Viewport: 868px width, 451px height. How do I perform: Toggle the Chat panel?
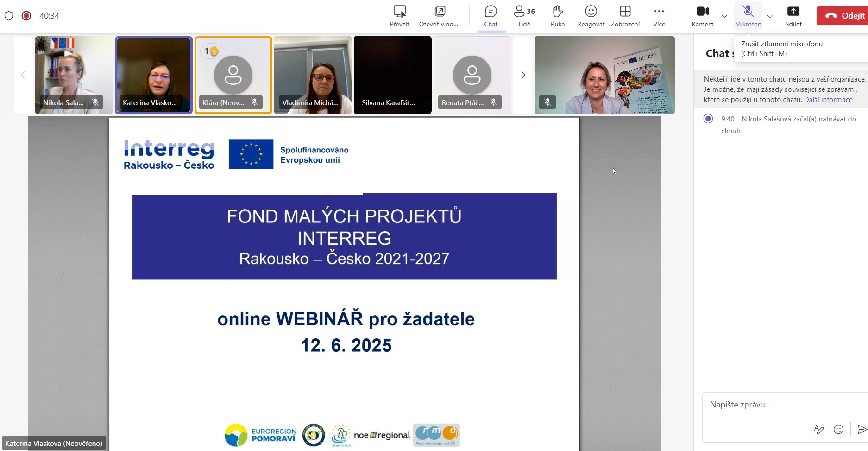click(491, 16)
